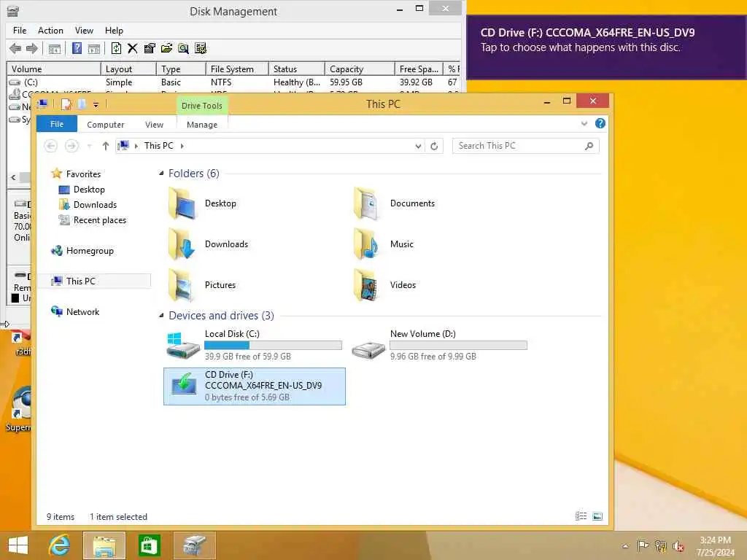Select the Music folder icon
This screenshot has width=747, height=560.
click(367, 244)
